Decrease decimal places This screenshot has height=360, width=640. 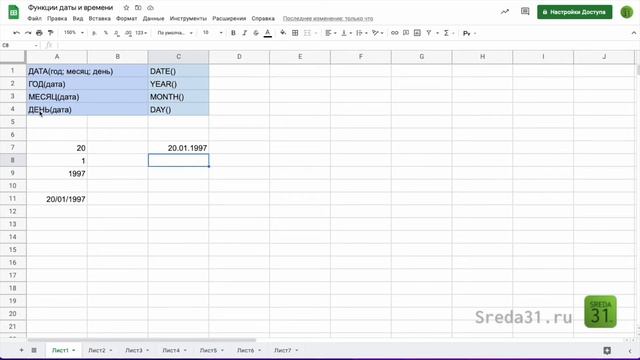tap(117, 33)
